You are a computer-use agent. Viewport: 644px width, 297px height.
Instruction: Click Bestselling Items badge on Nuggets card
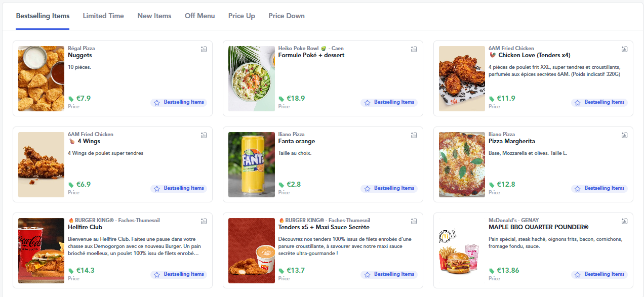pyautogui.click(x=179, y=102)
